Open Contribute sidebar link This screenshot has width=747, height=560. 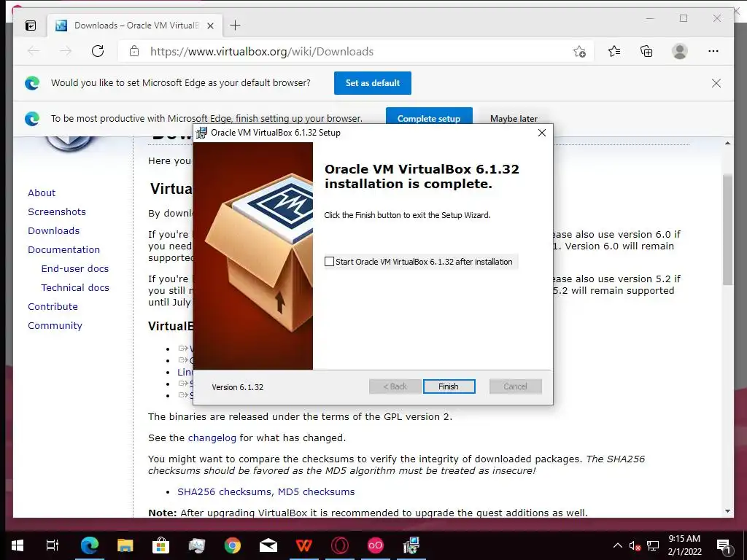[x=53, y=307]
